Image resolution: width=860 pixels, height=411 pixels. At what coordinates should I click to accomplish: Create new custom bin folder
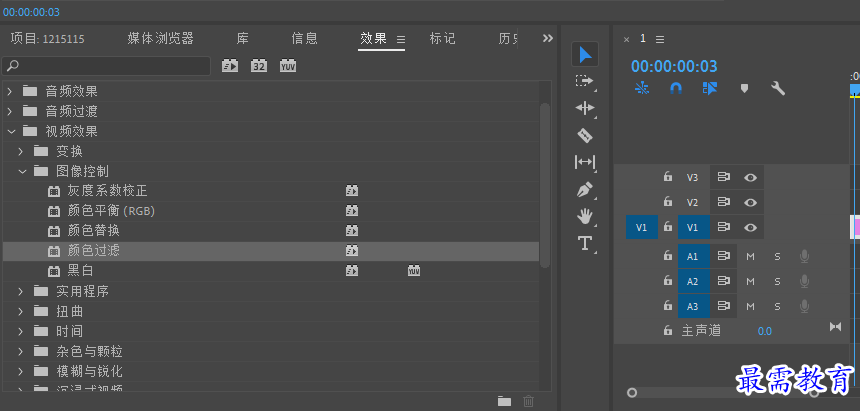[x=505, y=401]
